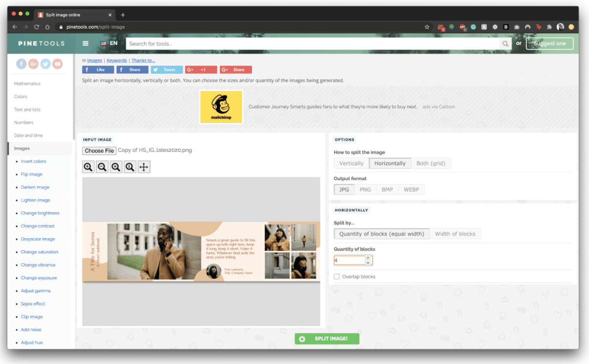Open the Invert colors tool link

[x=34, y=162]
